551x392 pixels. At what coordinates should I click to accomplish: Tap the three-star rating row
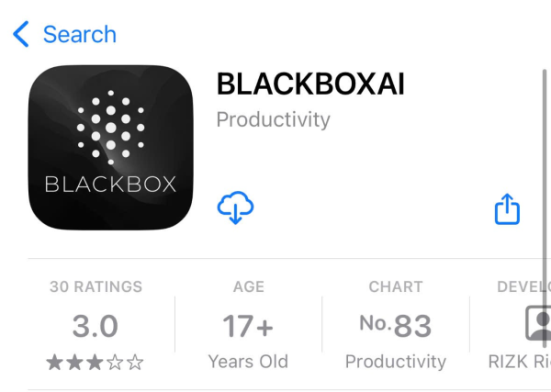tap(95, 363)
